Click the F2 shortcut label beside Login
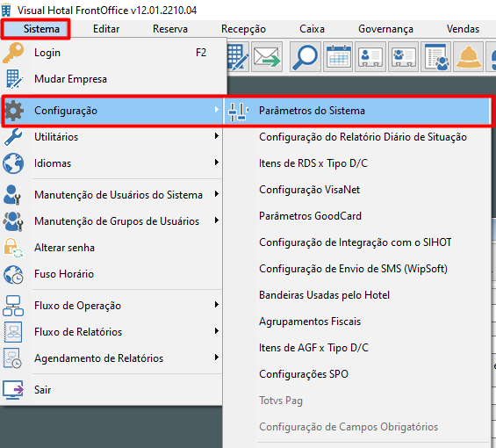 [201, 53]
